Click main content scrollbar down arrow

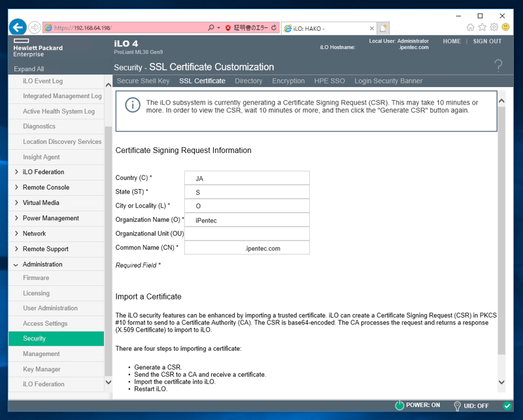pyautogui.click(x=501, y=382)
